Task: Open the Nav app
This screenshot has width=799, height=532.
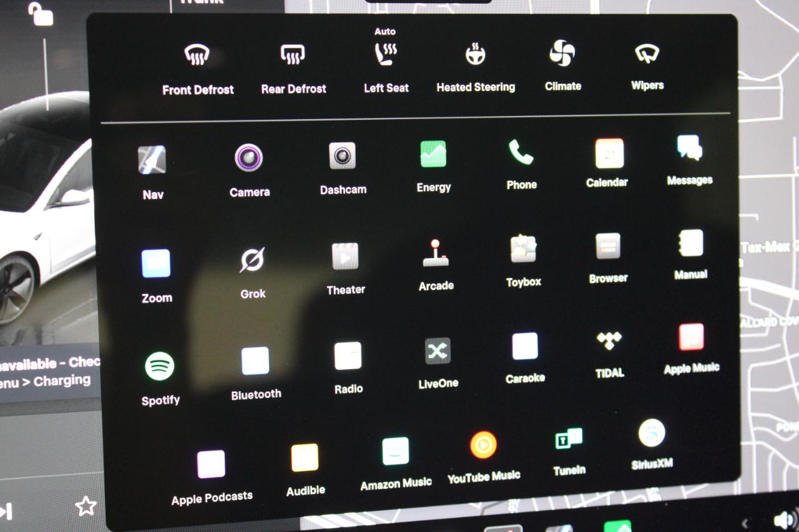Action: 152,160
